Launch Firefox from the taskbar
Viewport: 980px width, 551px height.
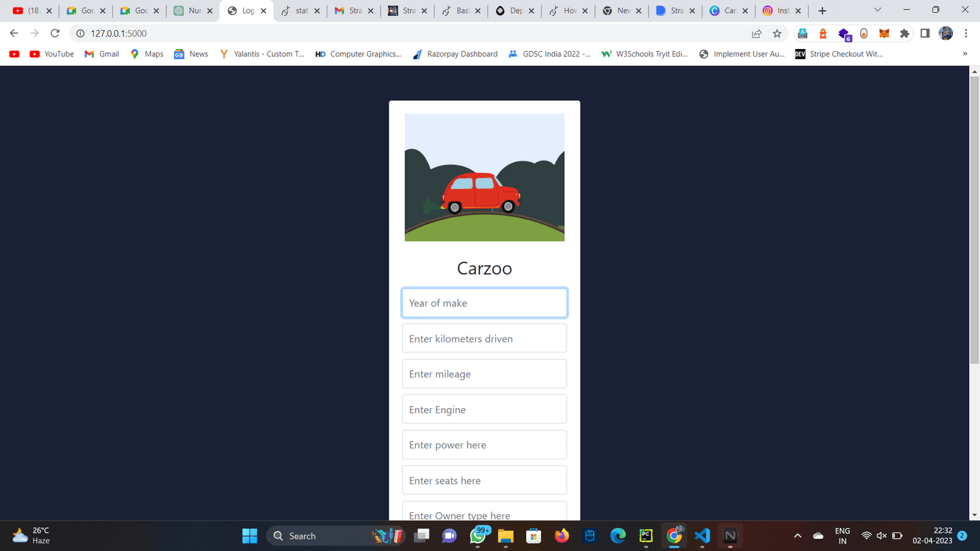(x=561, y=536)
